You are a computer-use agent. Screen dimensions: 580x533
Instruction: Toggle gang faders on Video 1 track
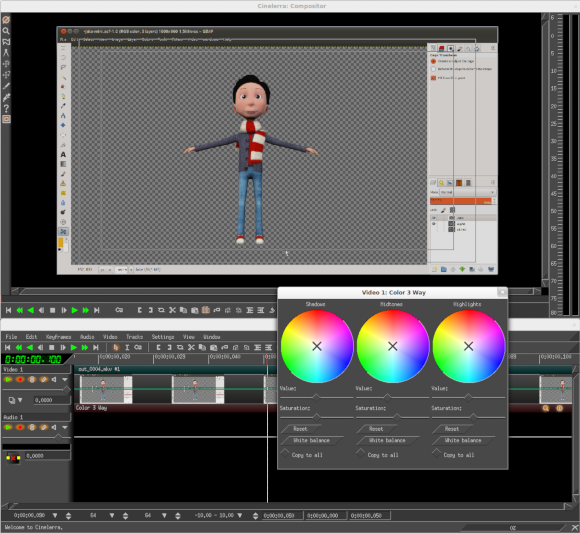pos(32,379)
